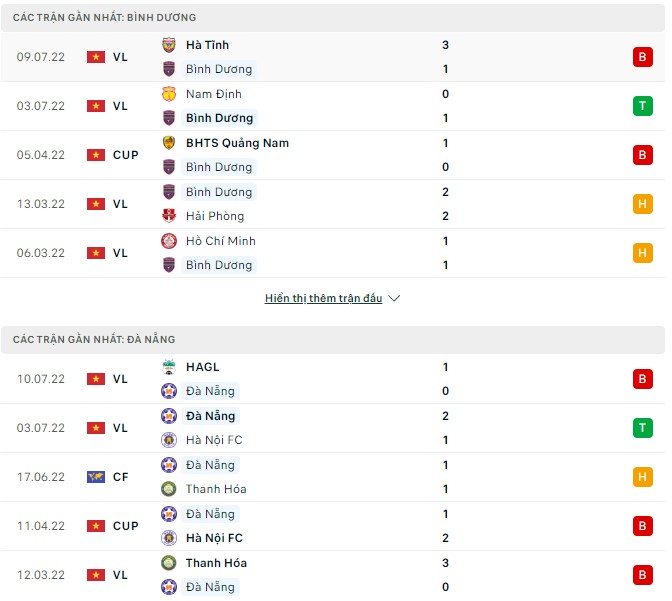The width and height of the screenshot is (672, 601).
Task: Open "Hiển thị thêm trận đấu" link
Action: coord(323,298)
